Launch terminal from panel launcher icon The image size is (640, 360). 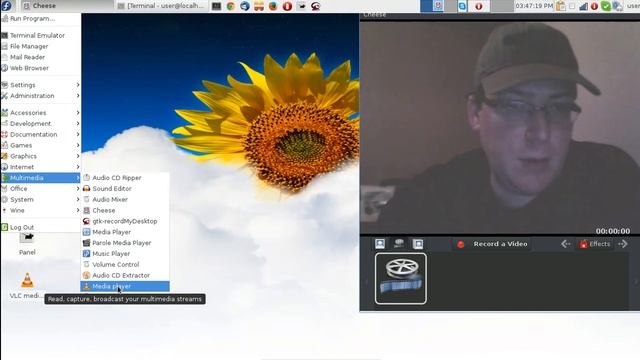point(216,6)
